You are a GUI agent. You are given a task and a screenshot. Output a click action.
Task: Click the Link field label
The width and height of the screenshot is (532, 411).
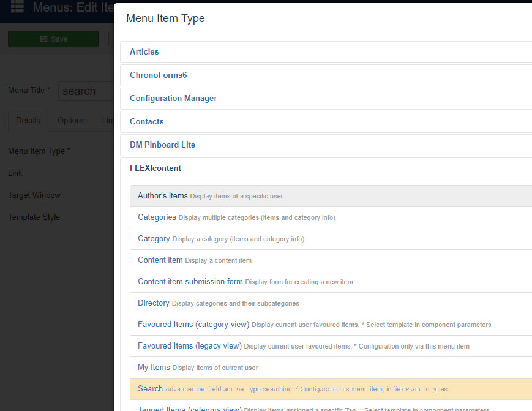tap(15, 173)
